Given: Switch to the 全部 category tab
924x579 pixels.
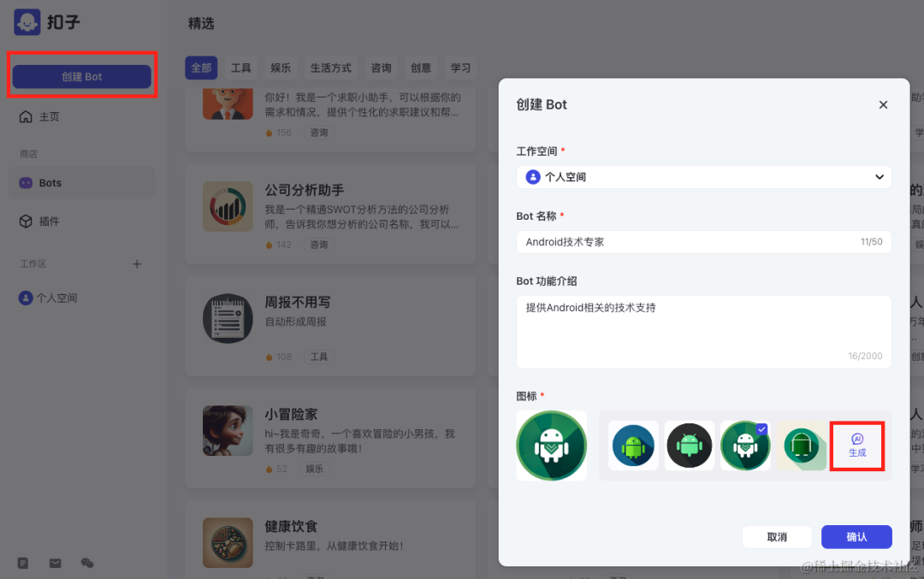Looking at the screenshot, I should tap(201, 68).
